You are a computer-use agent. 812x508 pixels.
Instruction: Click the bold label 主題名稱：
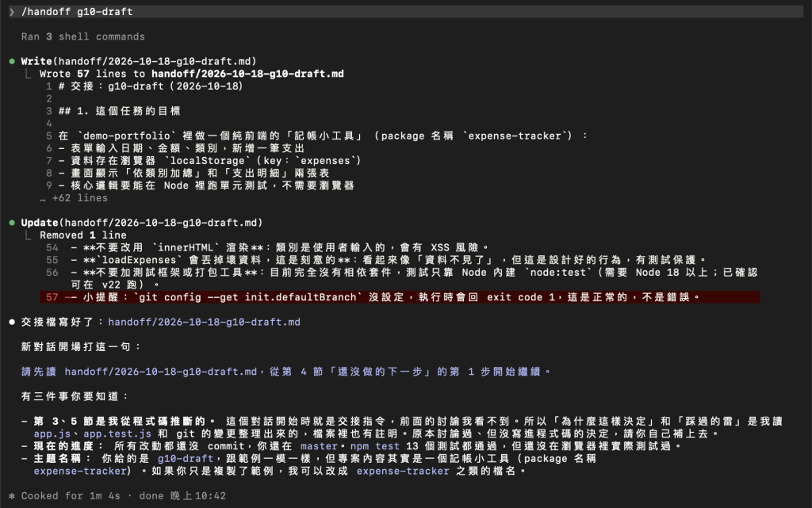62,459
